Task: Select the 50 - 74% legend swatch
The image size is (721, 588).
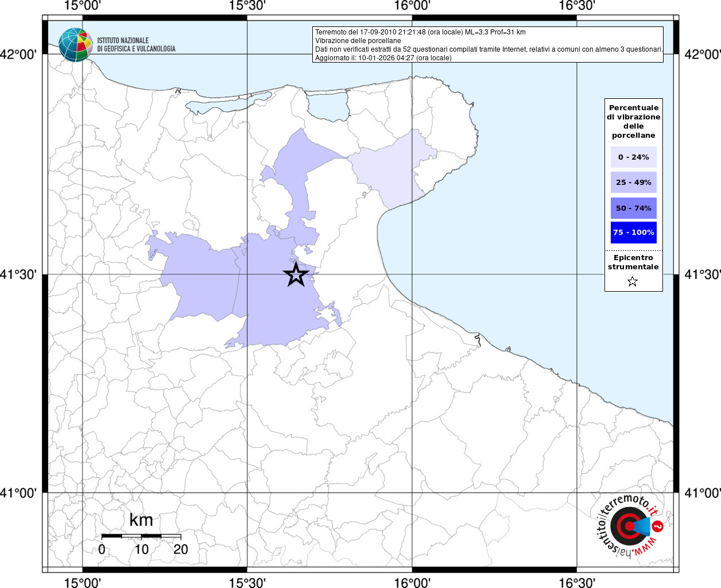Action: [633, 208]
